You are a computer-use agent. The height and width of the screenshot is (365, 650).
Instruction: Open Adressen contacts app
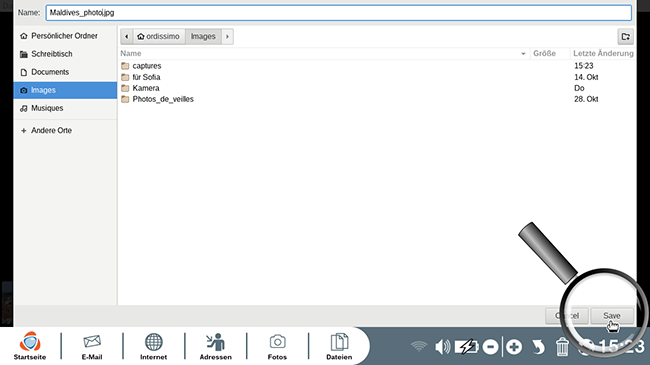[x=216, y=346]
